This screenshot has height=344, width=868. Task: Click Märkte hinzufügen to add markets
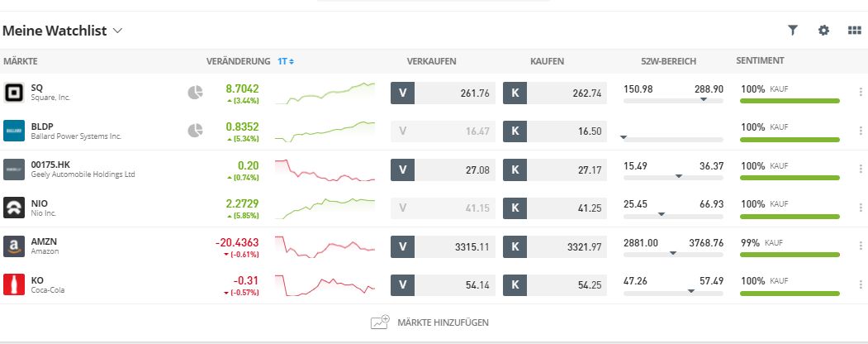click(430, 322)
